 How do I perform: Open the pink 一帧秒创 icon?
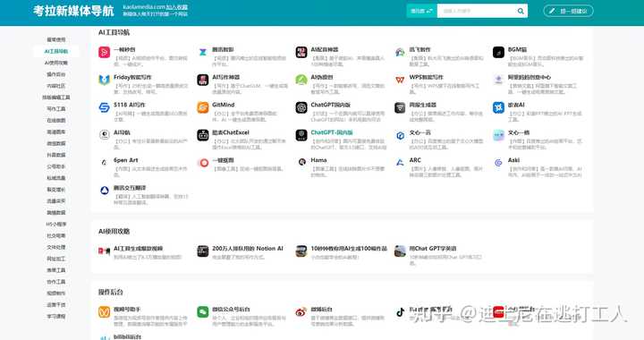point(105,52)
